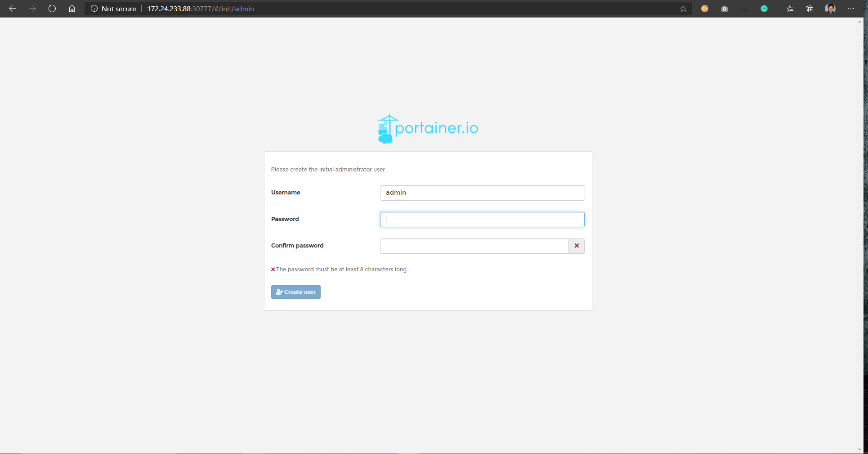Click the portainer.io logo
The width and height of the screenshot is (868, 454).
point(428,129)
